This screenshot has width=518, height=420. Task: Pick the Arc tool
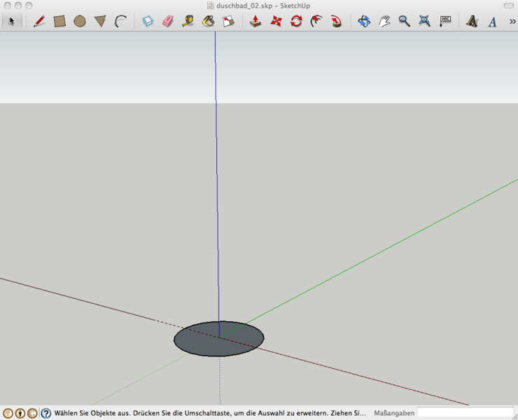[120, 21]
